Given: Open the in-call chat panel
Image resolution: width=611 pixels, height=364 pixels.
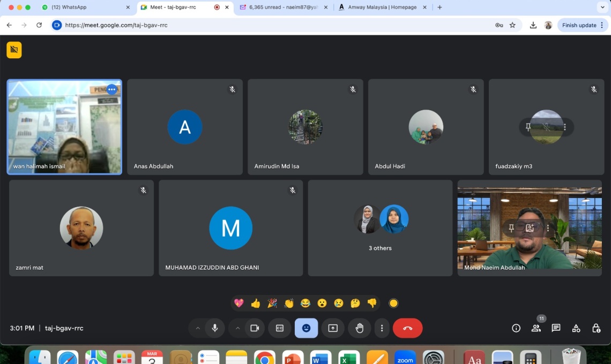Looking at the screenshot, I should pos(556,328).
